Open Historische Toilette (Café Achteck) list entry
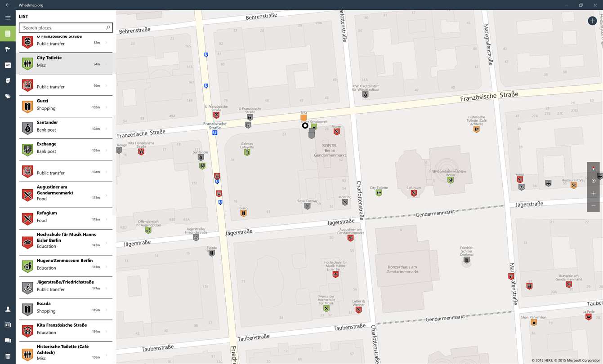 66,352
